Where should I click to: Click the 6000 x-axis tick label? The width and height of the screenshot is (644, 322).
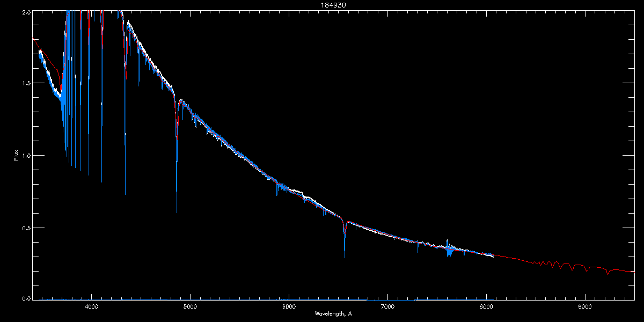coord(289,307)
